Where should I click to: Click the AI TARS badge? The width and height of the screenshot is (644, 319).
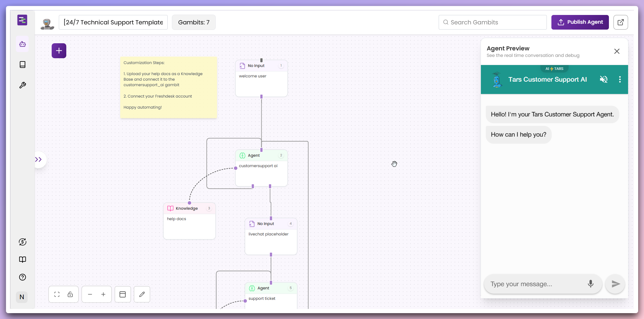(554, 69)
